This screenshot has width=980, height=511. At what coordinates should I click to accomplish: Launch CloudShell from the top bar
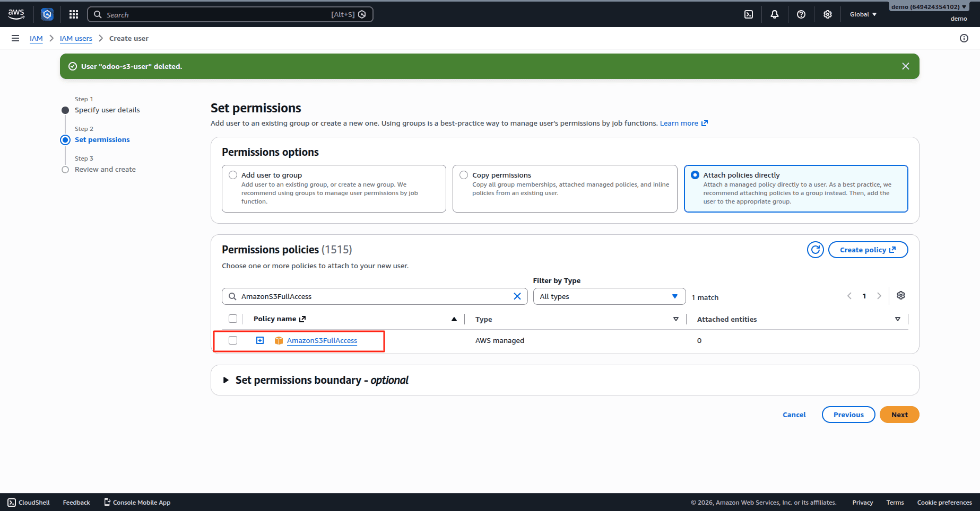coord(749,14)
